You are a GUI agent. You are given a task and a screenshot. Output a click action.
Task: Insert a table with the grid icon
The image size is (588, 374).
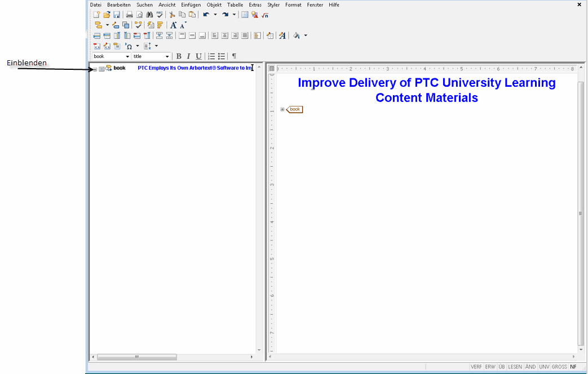[245, 15]
